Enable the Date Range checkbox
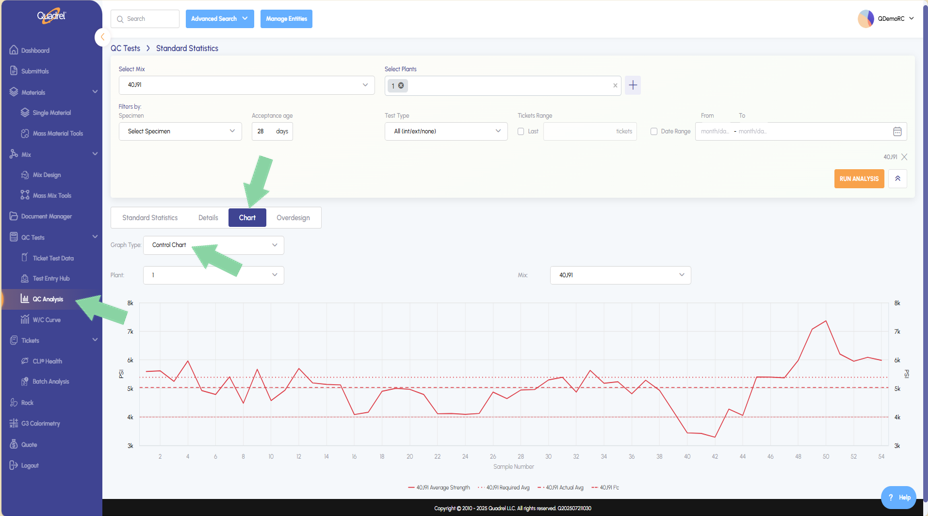Image resolution: width=928 pixels, height=516 pixels. pyautogui.click(x=653, y=131)
